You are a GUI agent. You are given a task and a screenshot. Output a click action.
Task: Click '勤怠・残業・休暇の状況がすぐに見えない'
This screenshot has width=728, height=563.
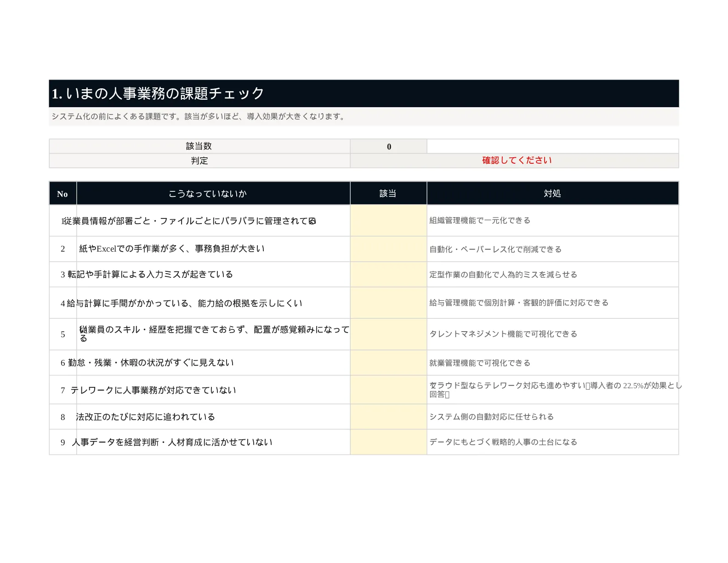(151, 363)
